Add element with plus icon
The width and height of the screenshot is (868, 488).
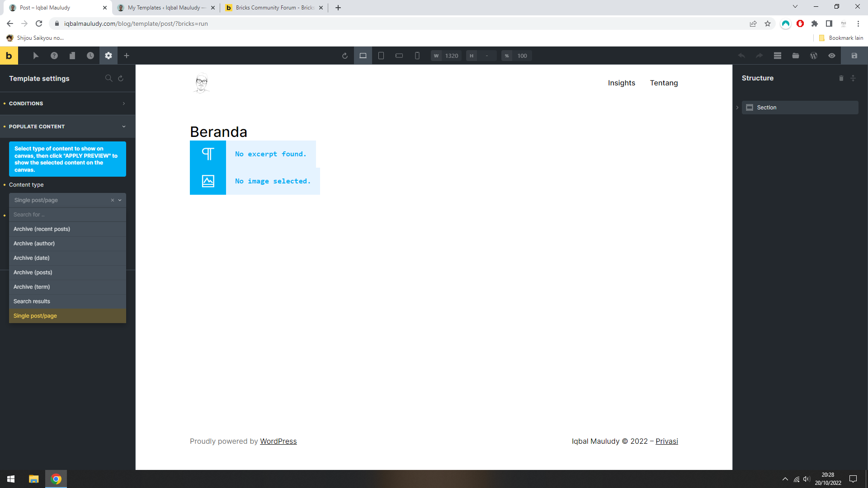(x=127, y=56)
